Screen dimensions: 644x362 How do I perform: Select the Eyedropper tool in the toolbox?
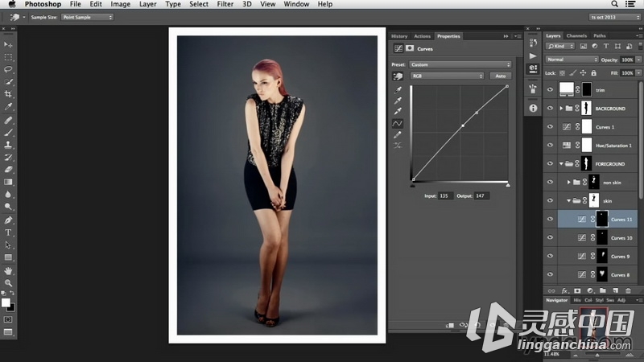pyautogui.click(x=8, y=107)
